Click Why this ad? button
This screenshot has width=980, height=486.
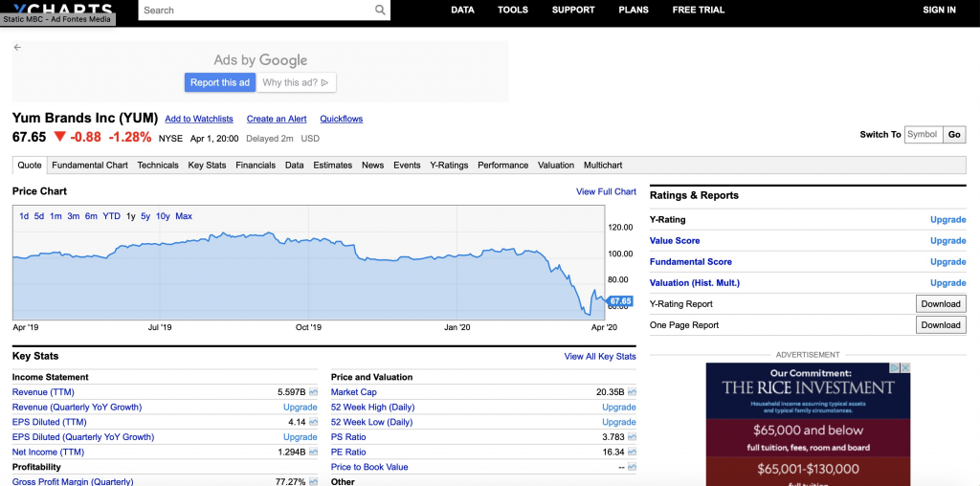[296, 82]
